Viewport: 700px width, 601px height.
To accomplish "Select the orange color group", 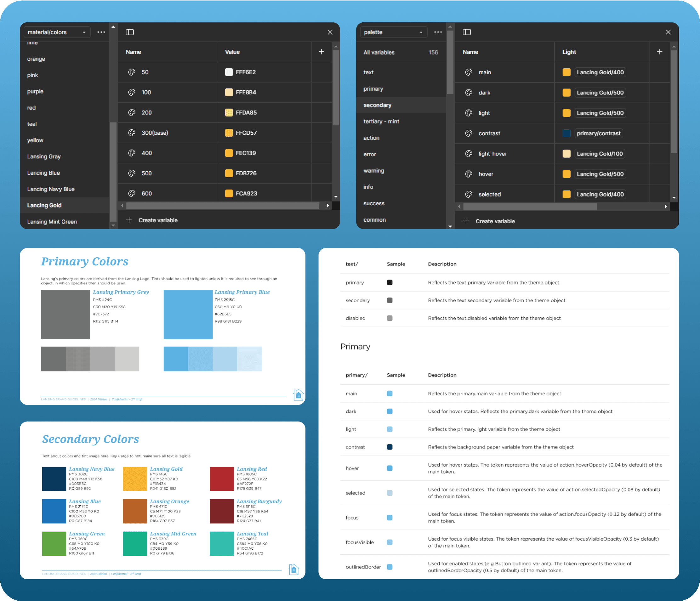I will tap(65, 59).
